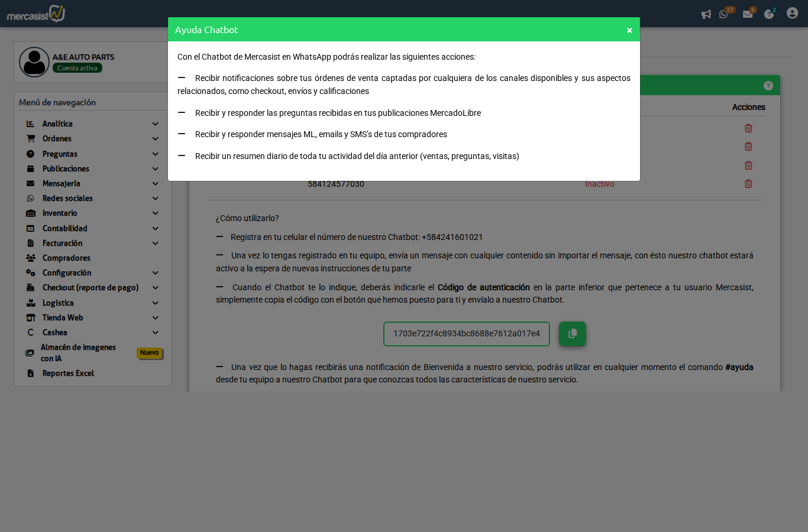808x532 pixels.
Task: Click the Nuevo badge on Almacén de imagenes
Action: click(149, 353)
